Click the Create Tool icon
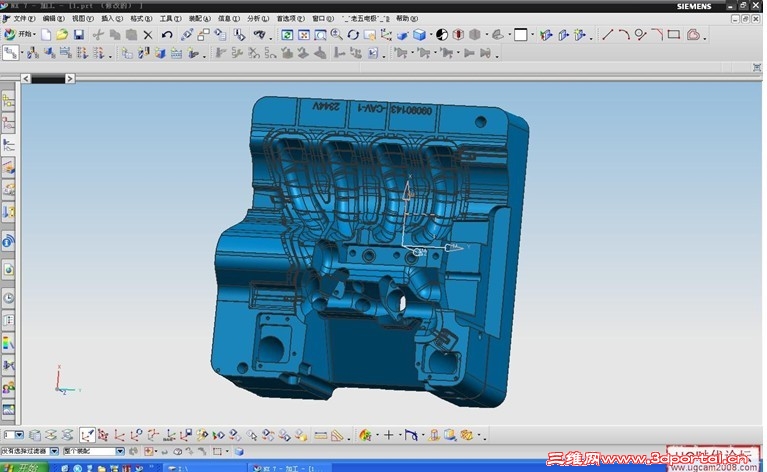Viewport: 767px width, 472px height. [x=143, y=53]
